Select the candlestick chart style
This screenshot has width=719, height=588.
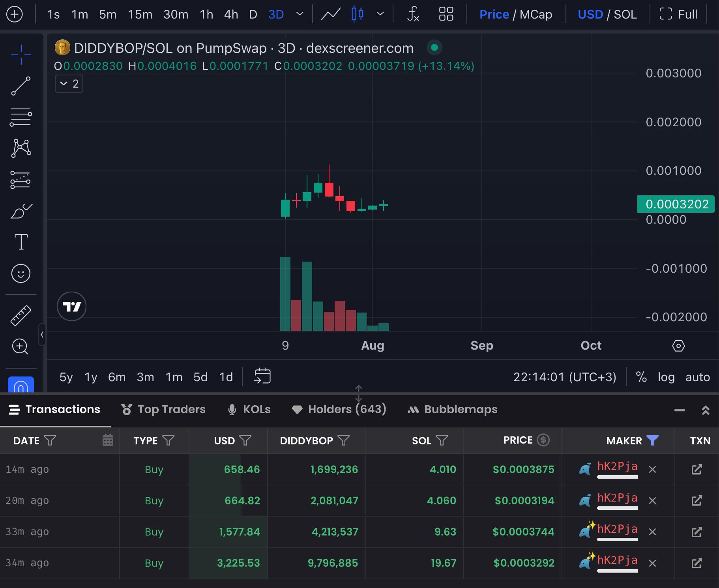(x=357, y=14)
